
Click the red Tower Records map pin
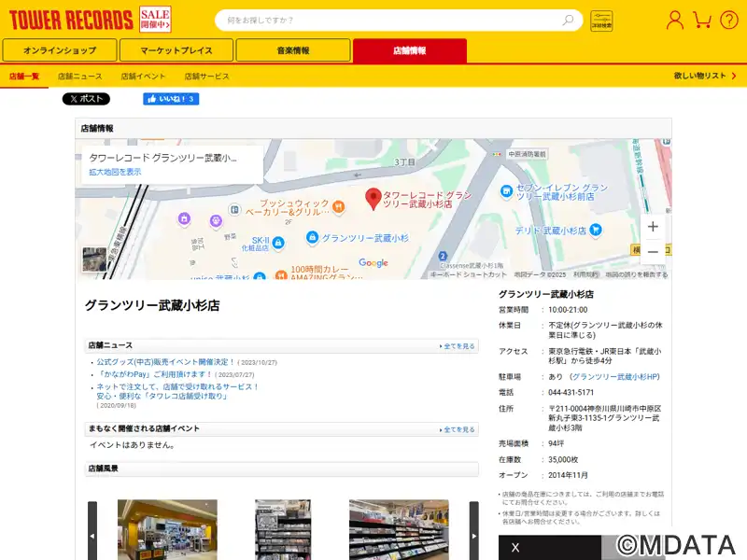(x=373, y=199)
